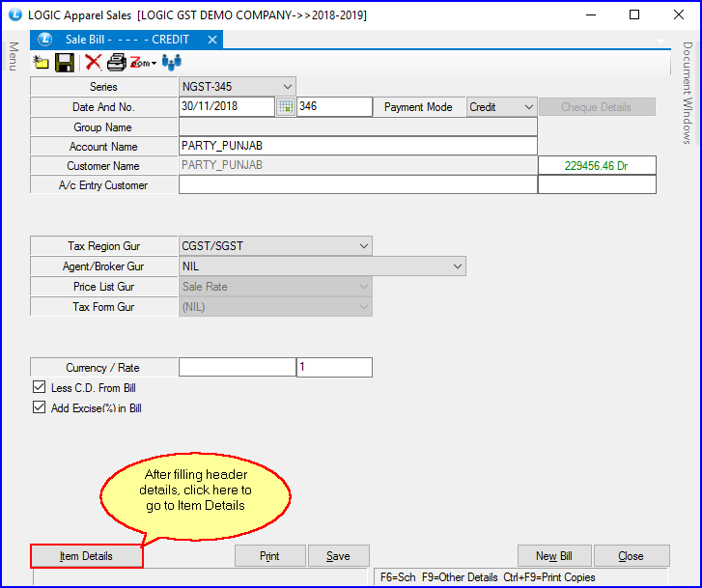Minimize the LOGIC Apparel Sales window
The image size is (702, 588).
591,14
